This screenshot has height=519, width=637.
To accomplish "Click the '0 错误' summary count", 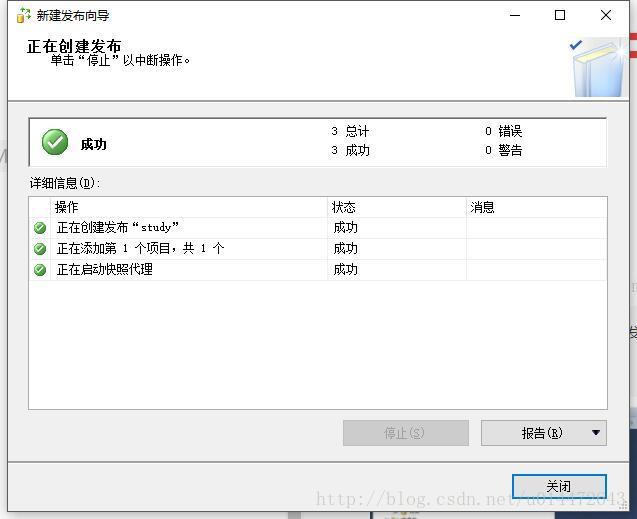I will [504, 131].
